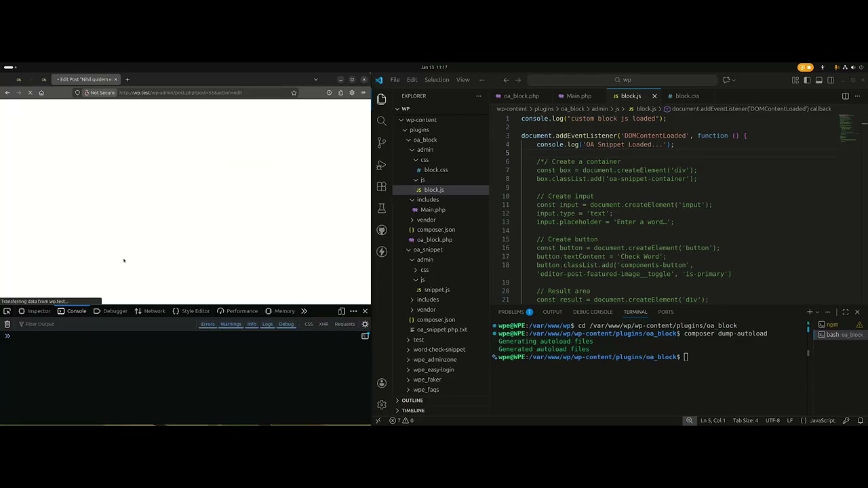Open Source Control view
This screenshot has width=868, height=488.
pos(381,143)
